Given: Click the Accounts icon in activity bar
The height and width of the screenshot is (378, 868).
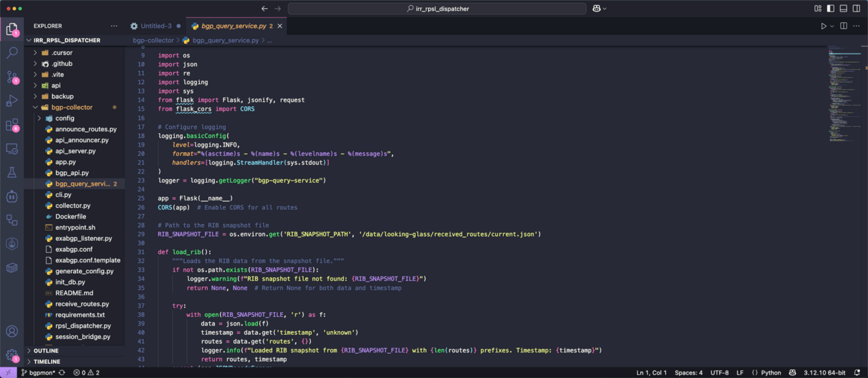Looking at the screenshot, I should (12, 331).
